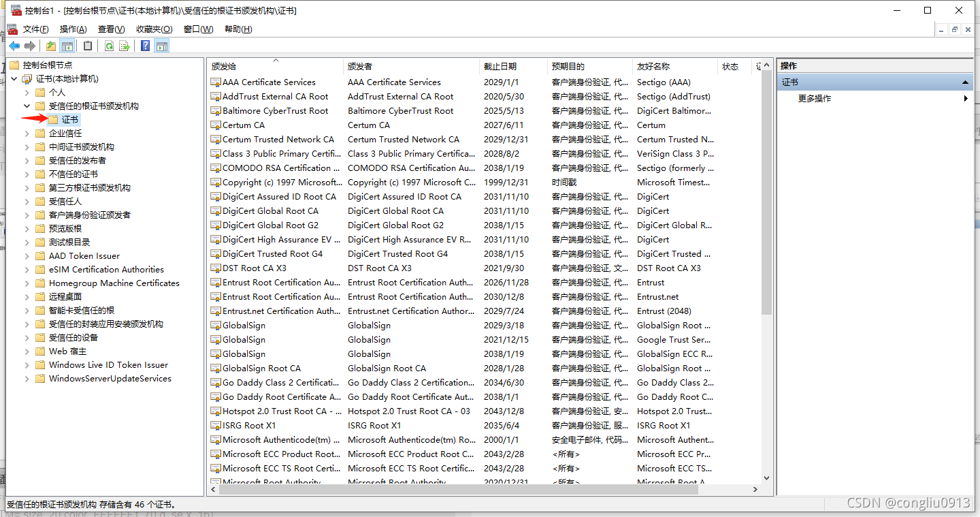The image size is (980, 517).
Task: Open 更多操作 in the actions pane
Action: click(x=815, y=98)
